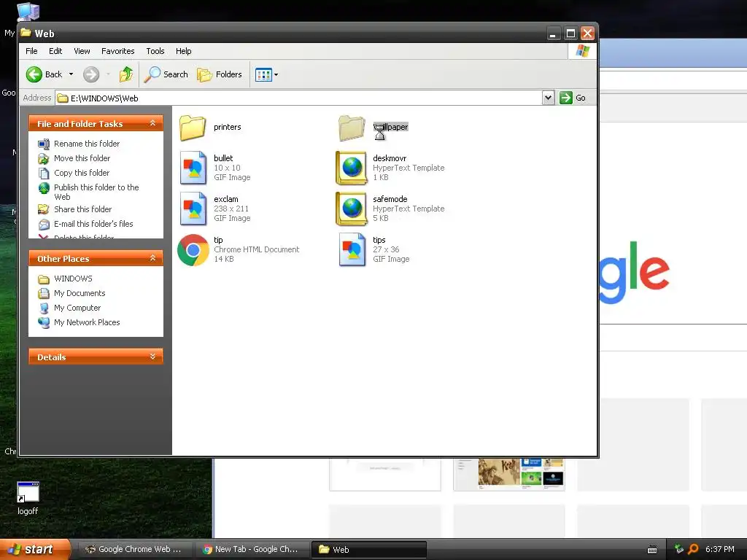Click the My Network Places icon
The height and width of the screenshot is (560, 747).
(44, 323)
